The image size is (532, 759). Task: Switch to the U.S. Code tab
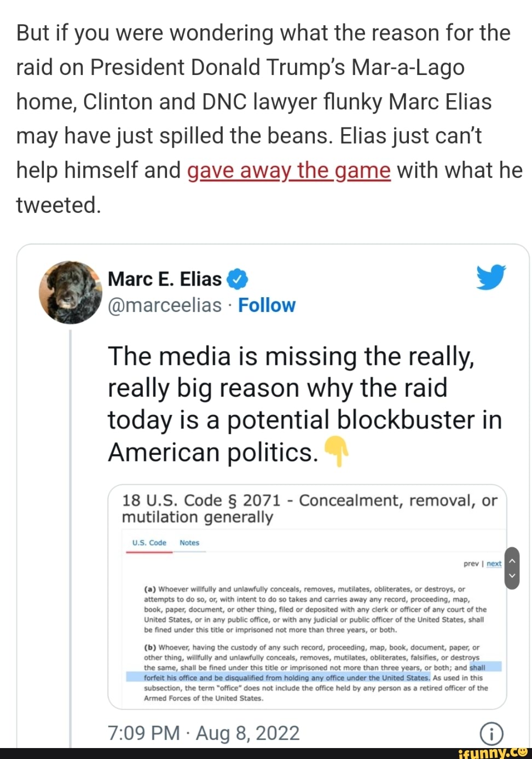[x=149, y=543]
